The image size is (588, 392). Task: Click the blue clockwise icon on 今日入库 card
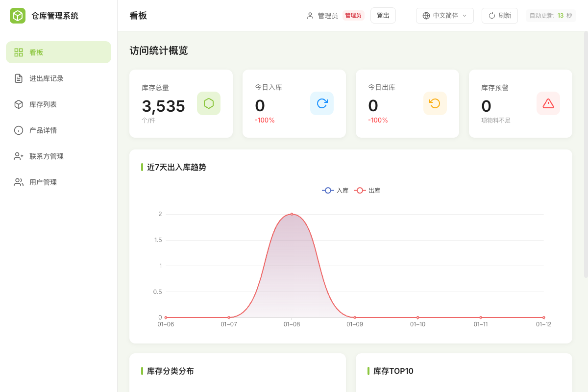tap(322, 103)
